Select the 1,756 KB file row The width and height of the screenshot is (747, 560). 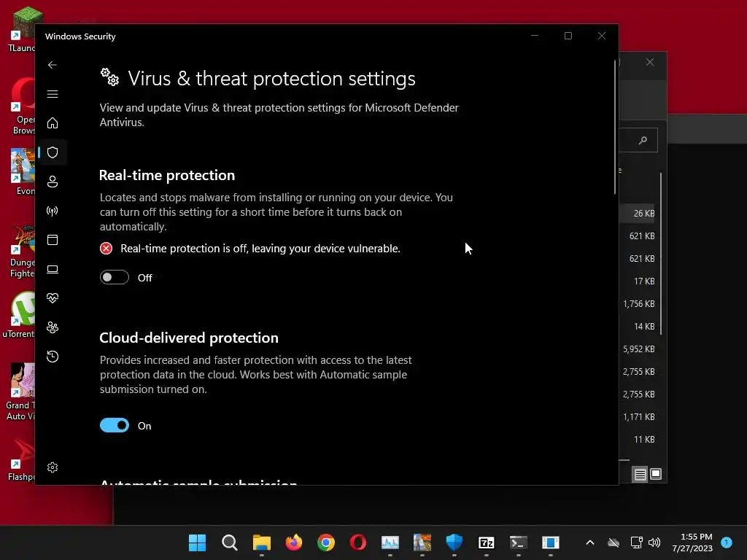click(x=639, y=304)
